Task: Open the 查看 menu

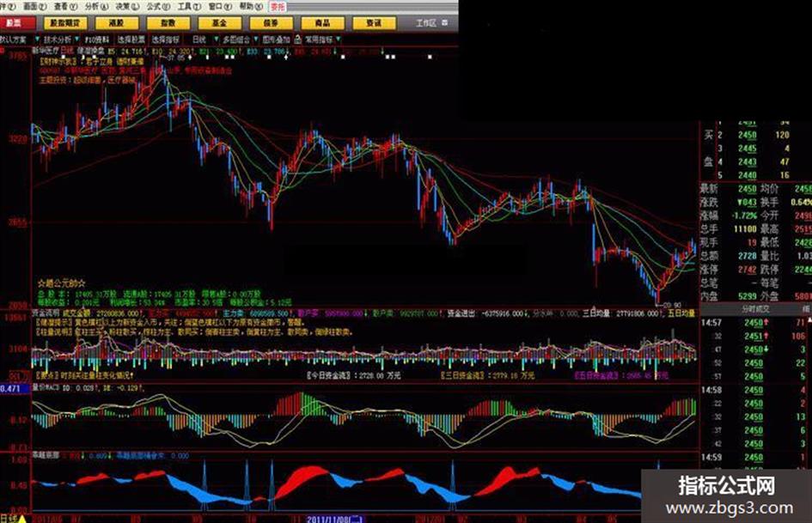Action: coord(66,6)
